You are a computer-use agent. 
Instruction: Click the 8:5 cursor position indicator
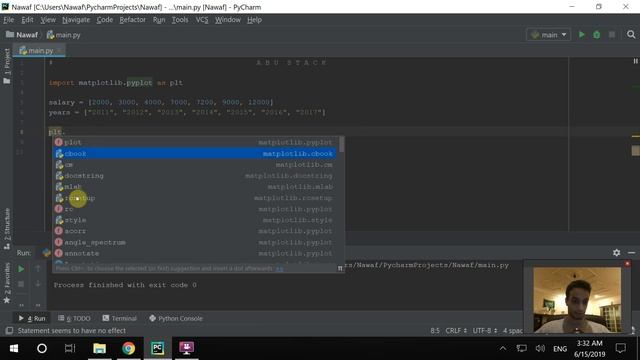point(435,331)
